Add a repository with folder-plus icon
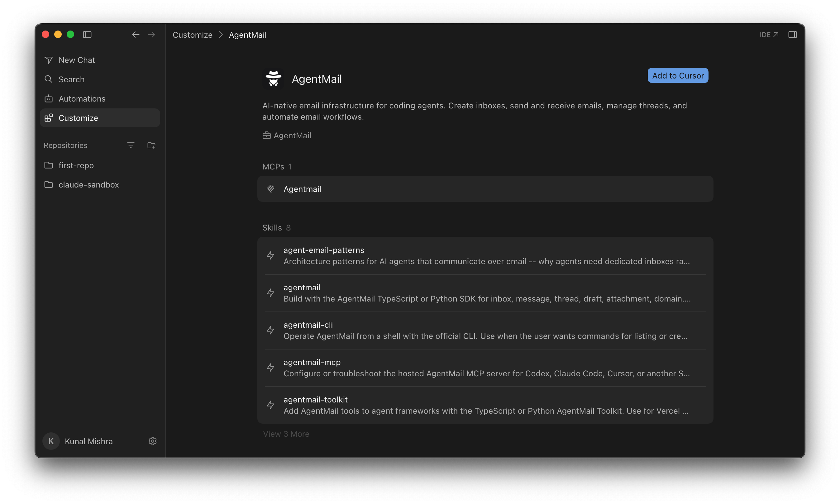 coord(151,145)
